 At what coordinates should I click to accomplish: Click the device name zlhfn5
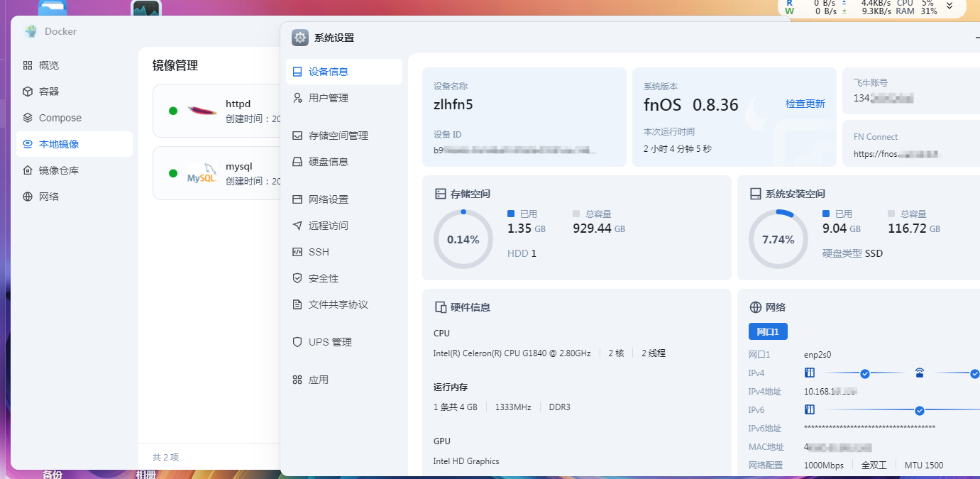453,105
